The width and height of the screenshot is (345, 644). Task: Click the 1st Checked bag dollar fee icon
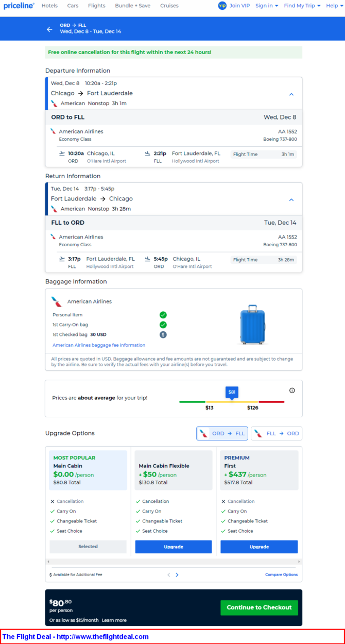point(163,334)
